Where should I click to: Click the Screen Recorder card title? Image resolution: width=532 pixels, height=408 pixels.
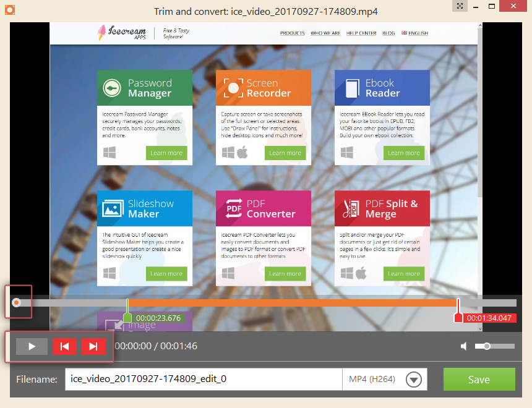(x=268, y=88)
